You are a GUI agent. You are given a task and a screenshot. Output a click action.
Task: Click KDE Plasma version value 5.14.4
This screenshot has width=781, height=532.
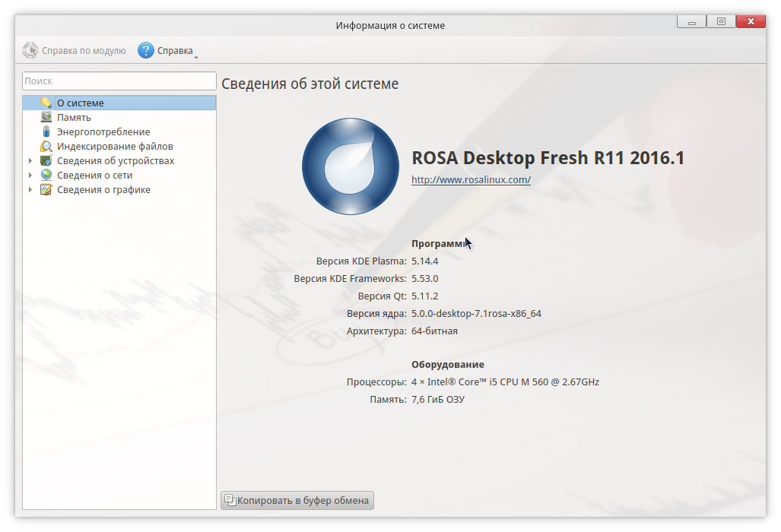coord(425,261)
